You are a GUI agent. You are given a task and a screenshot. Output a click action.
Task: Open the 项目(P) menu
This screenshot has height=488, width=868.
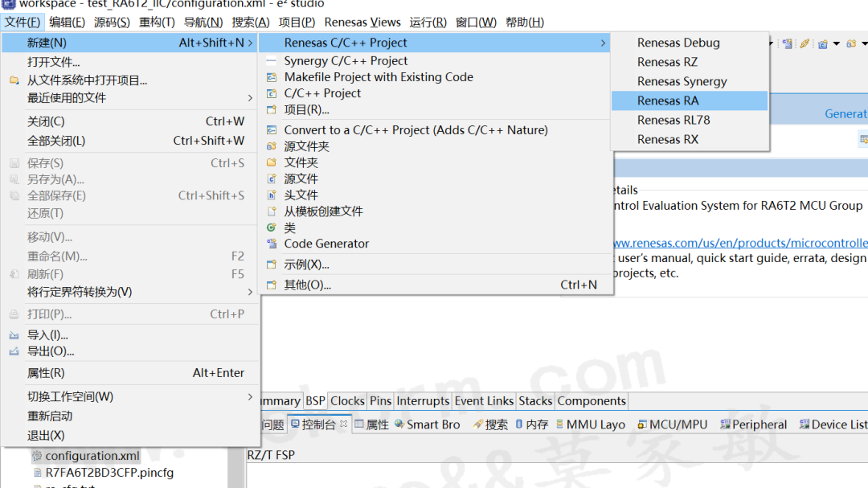coord(297,23)
